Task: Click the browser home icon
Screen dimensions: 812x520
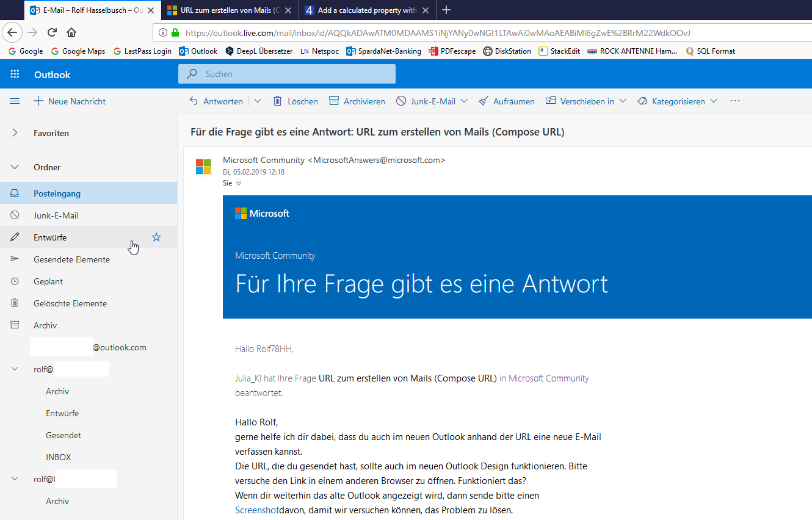Action: pyautogui.click(x=71, y=32)
